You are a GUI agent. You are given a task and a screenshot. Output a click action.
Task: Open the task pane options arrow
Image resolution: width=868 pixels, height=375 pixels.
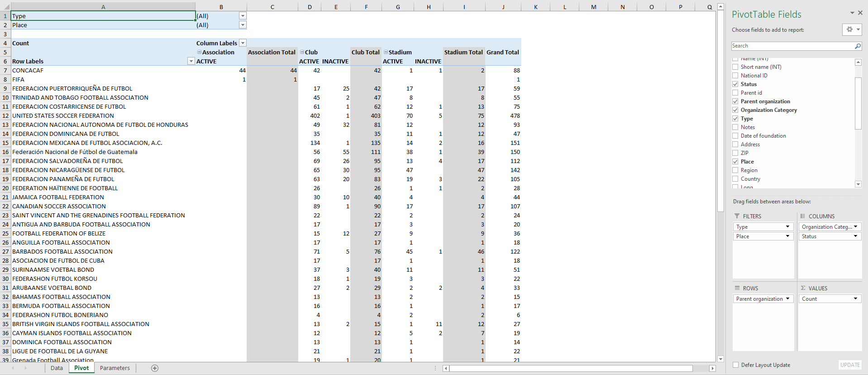pos(852,13)
